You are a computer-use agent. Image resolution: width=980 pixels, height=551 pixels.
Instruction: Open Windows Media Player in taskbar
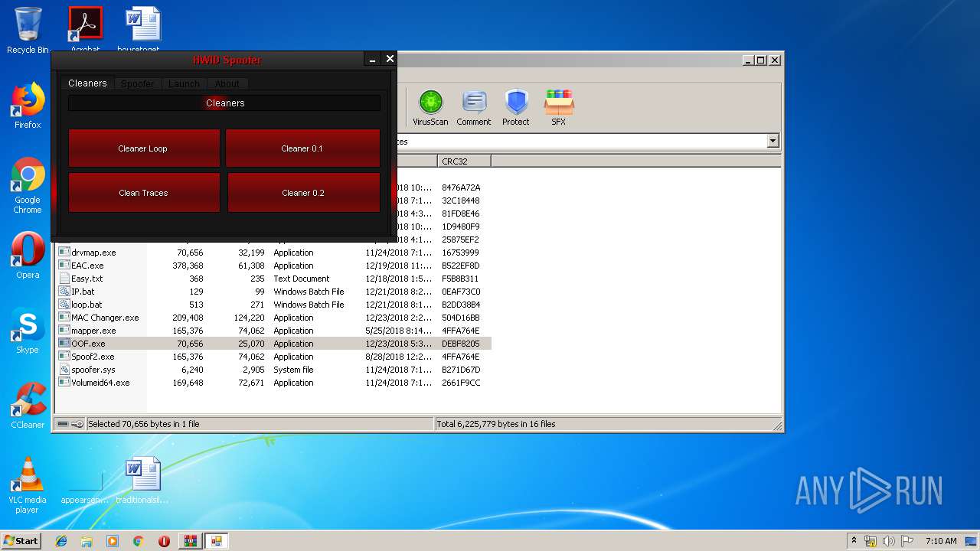113,541
